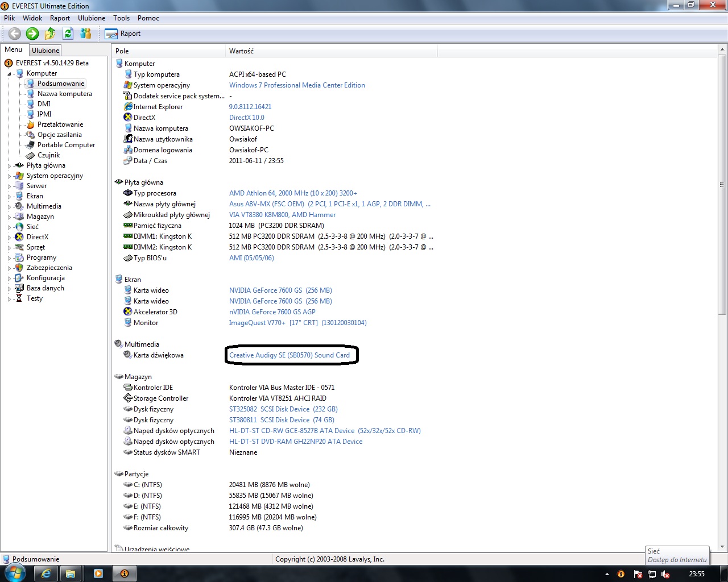Viewport: 728px width, 582px height.
Task: Open Opcje zasilania power options item
Action: (60, 135)
